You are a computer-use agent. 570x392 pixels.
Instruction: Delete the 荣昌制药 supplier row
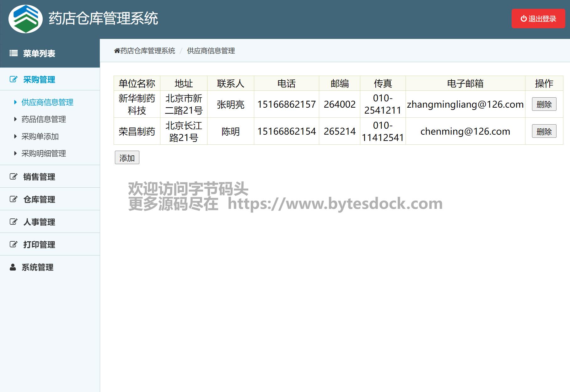[544, 131]
